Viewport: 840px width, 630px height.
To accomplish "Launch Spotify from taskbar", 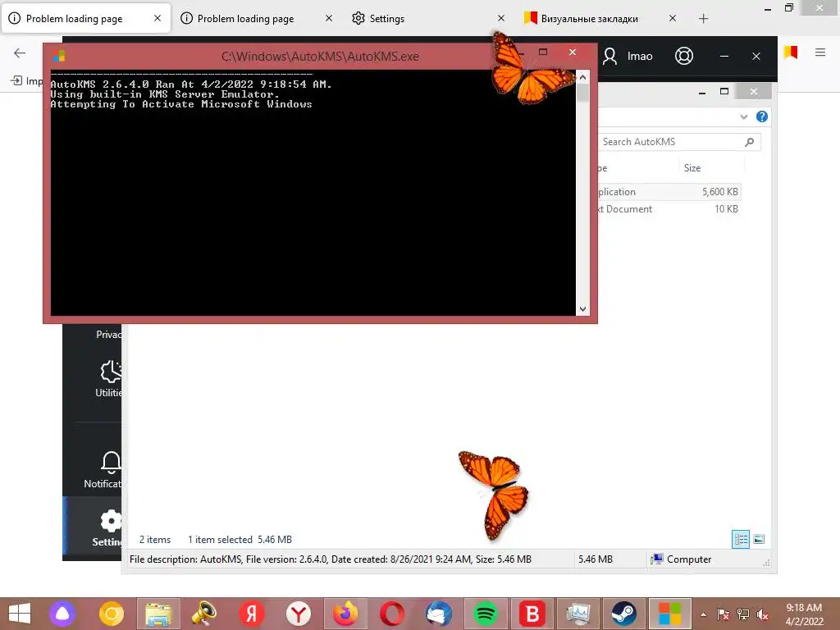I will [486, 614].
